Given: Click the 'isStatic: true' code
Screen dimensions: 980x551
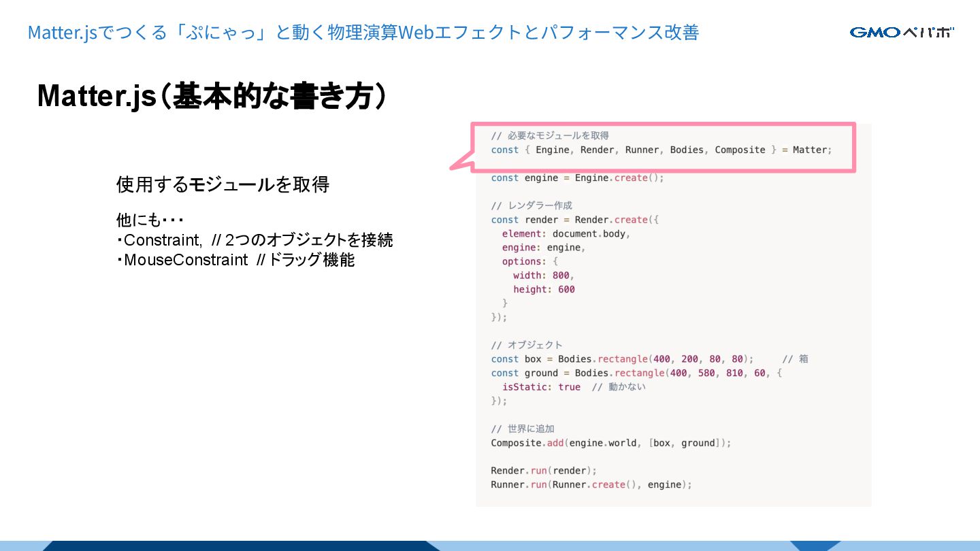Looking at the screenshot, I should coord(541,387).
